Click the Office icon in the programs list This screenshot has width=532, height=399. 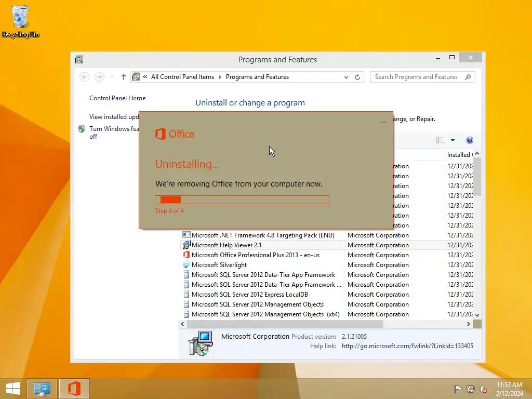[x=187, y=255]
